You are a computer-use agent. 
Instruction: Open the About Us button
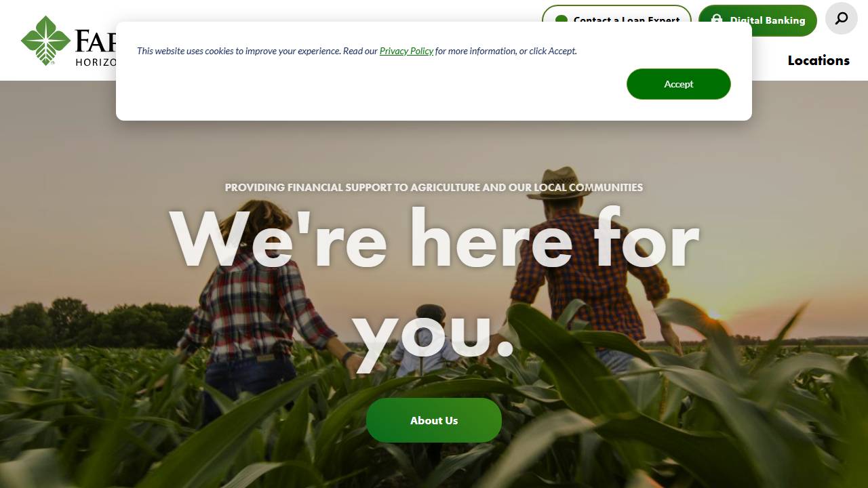(434, 420)
